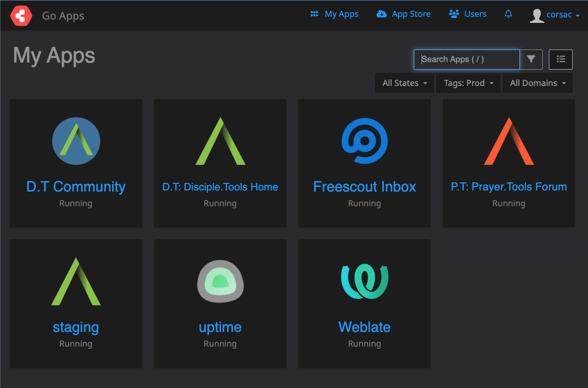
Task: Open the All States dropdown
Action: pyautogui.click(x=404, y=83)
